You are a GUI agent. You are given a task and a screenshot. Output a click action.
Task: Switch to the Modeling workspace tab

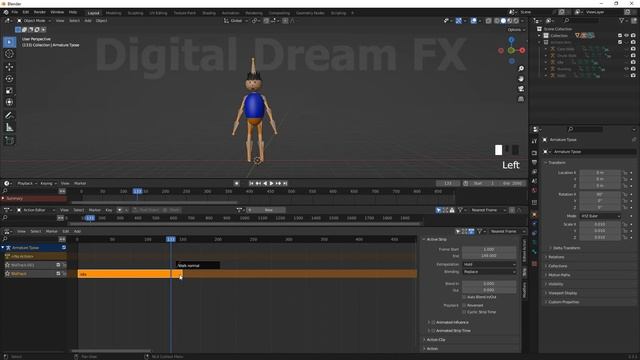pos(113,13)
